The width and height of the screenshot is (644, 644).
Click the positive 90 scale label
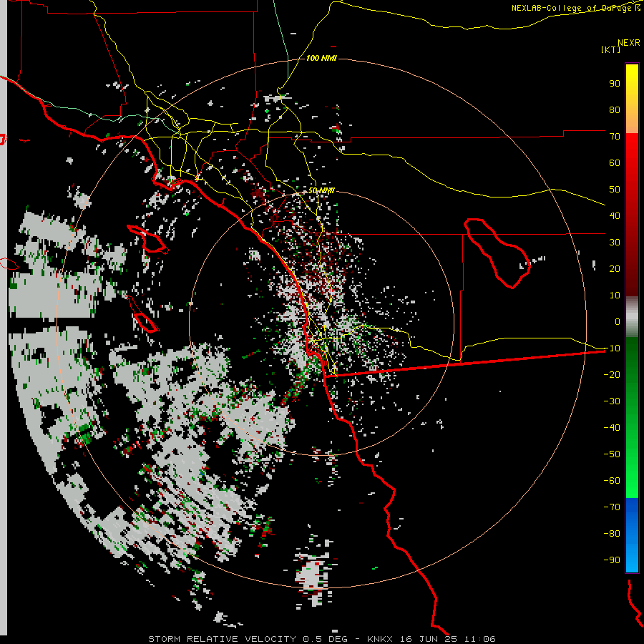(x=615, y=84)
